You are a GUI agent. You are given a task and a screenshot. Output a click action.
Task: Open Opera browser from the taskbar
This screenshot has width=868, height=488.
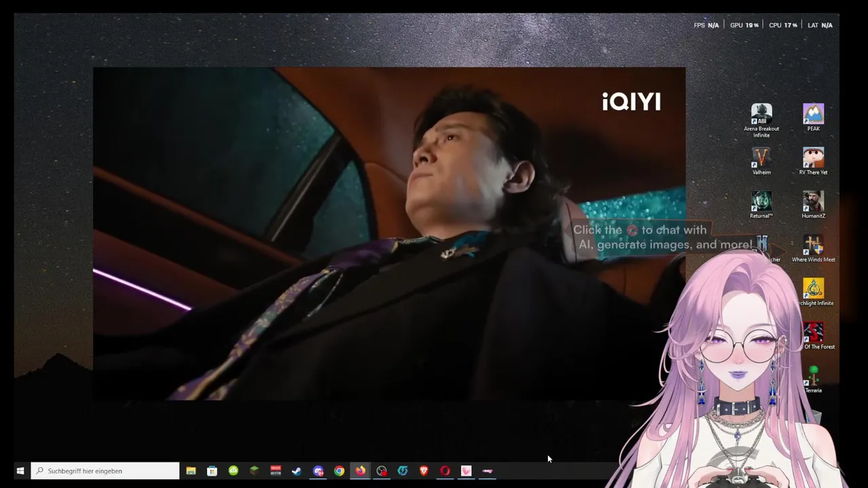(445, 471)
